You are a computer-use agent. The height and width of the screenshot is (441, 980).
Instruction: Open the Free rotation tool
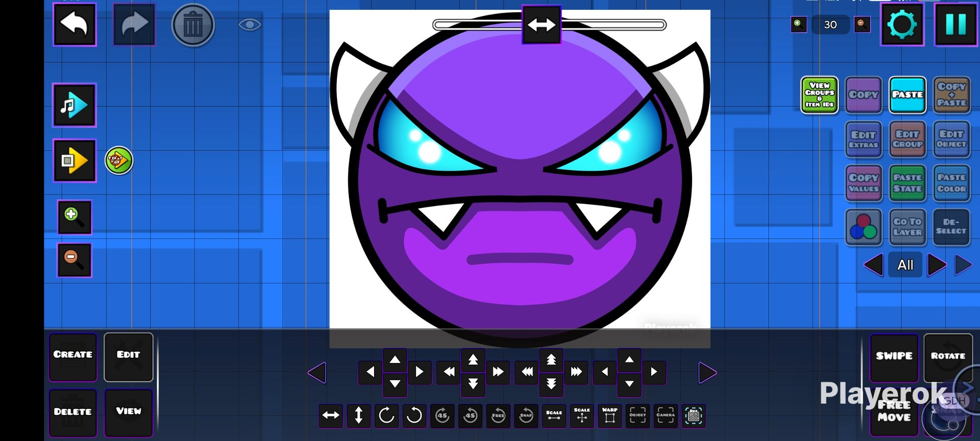(x=498, y=415)
